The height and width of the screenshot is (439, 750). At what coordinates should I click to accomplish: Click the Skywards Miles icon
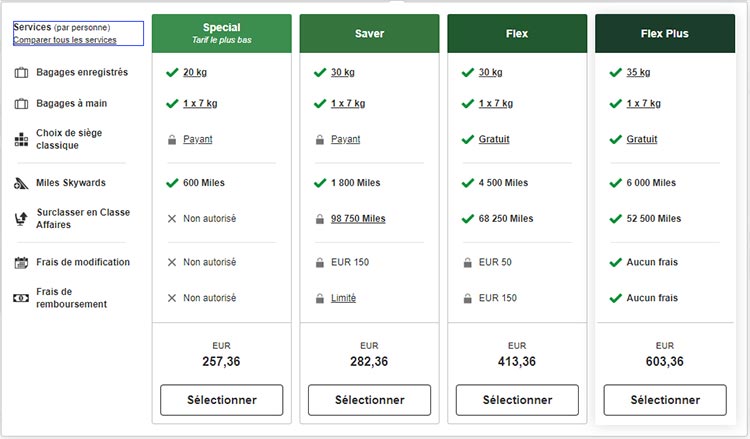[22, 184]
